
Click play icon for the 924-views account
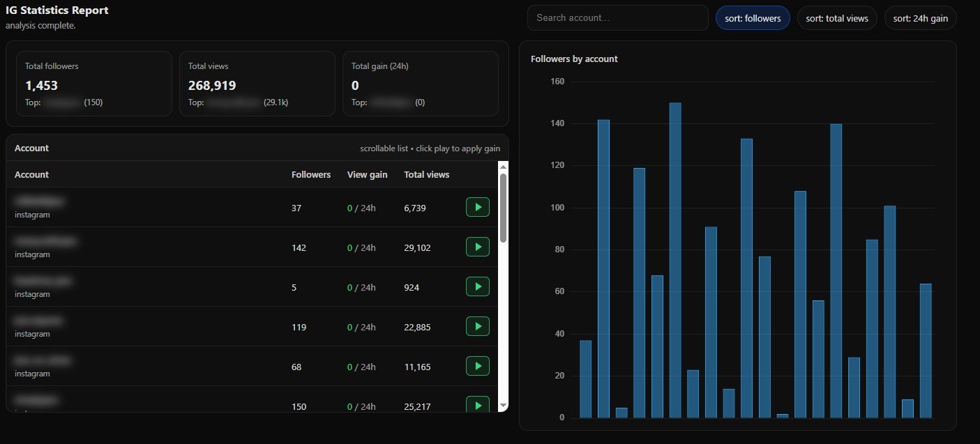click(x=478, y=286)
